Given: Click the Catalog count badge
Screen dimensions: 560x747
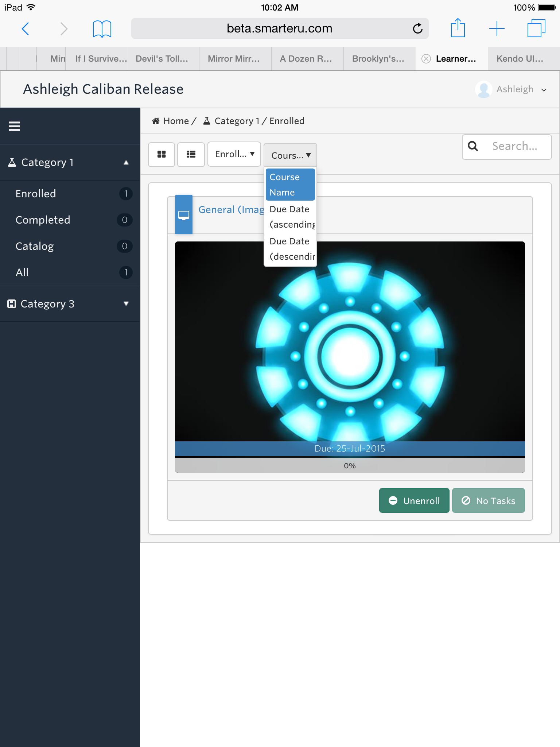Looking at the screenshot, I should click(x=124, y=246).
